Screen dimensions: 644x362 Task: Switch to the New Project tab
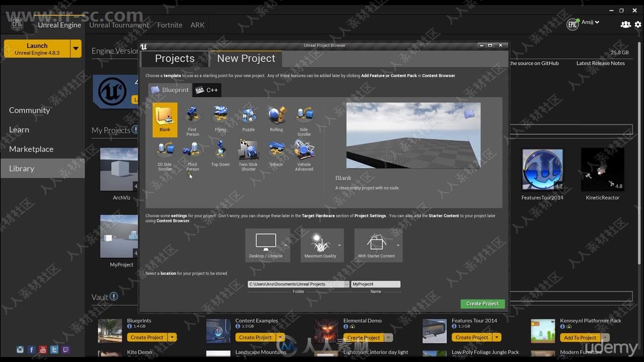click(x=246, y=58)
